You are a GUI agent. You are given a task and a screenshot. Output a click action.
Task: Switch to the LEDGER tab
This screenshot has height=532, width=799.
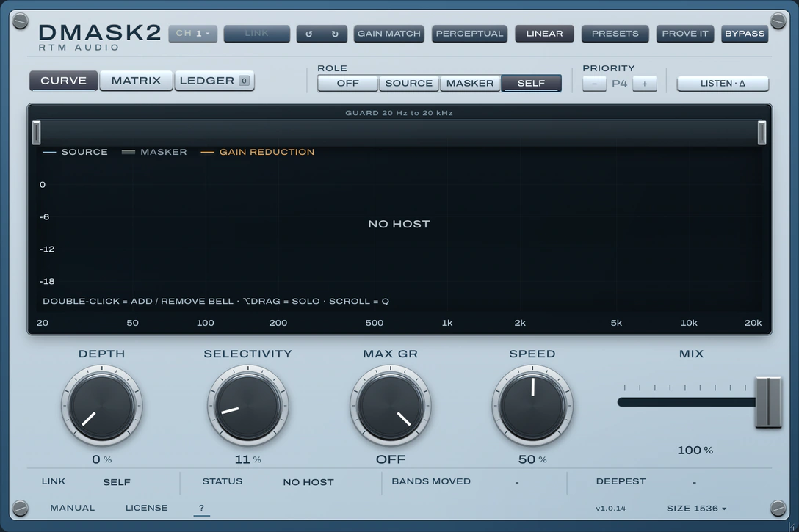(214, 81)
